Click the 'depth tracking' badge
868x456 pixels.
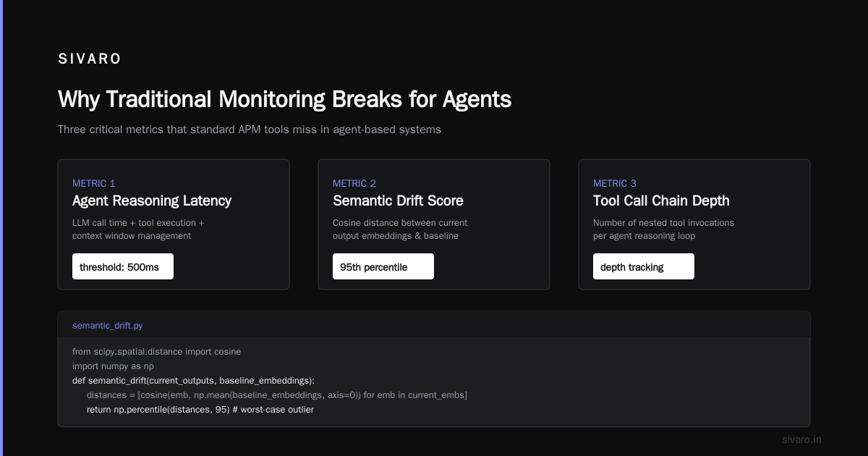click(x=644, y=266)
